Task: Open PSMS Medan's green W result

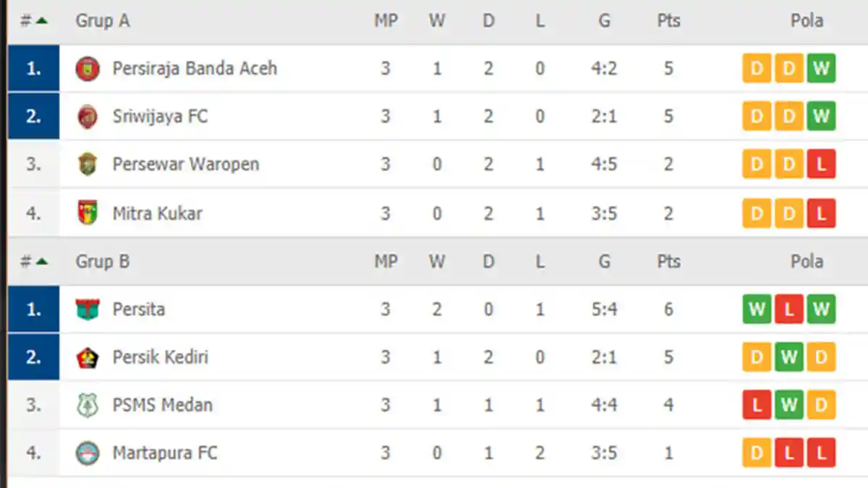Action: 788,405
